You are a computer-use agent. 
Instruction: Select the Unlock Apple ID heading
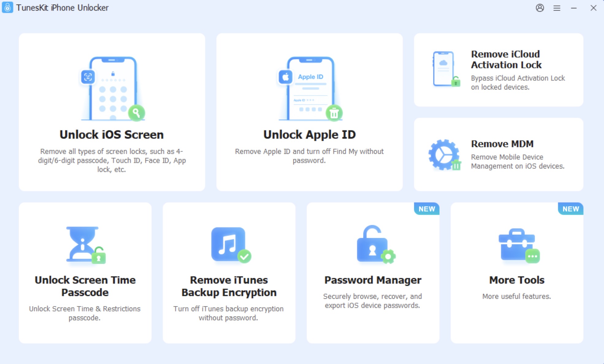[x=309, y=135]
